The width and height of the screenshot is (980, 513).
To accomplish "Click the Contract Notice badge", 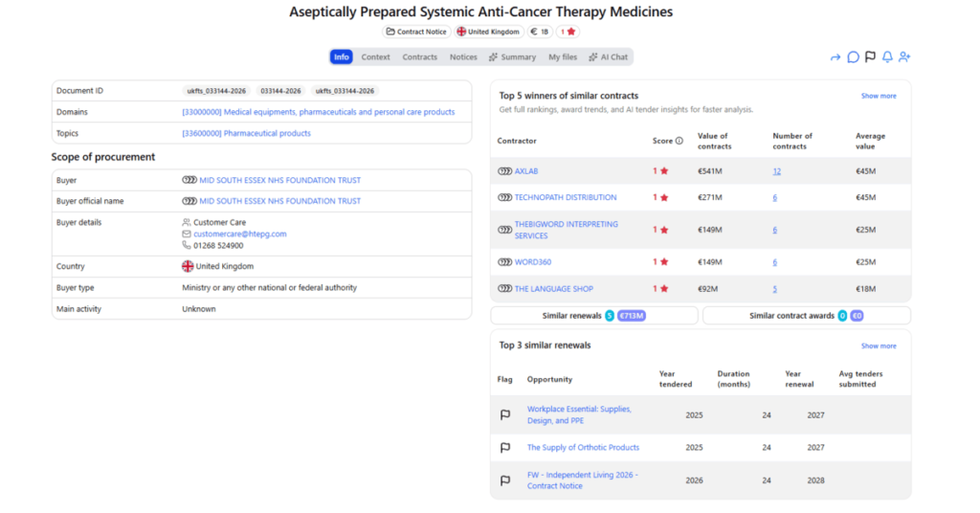I will [x=416, y=32].
